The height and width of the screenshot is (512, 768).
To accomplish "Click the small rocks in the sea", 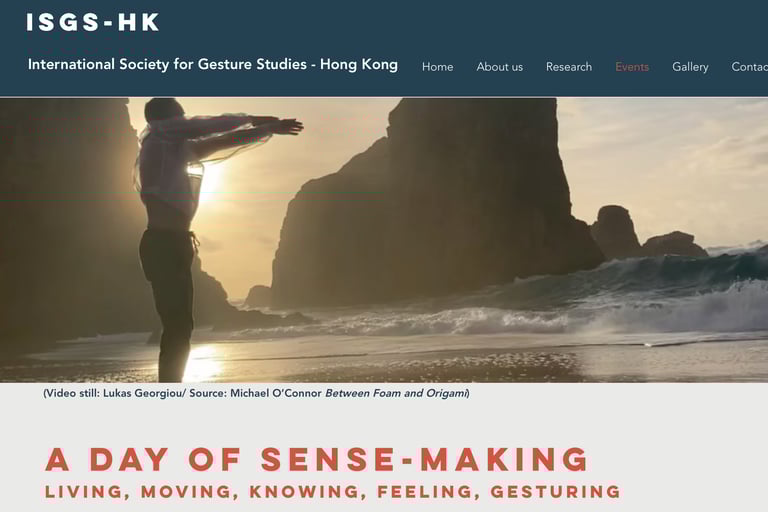I will 649,234.
